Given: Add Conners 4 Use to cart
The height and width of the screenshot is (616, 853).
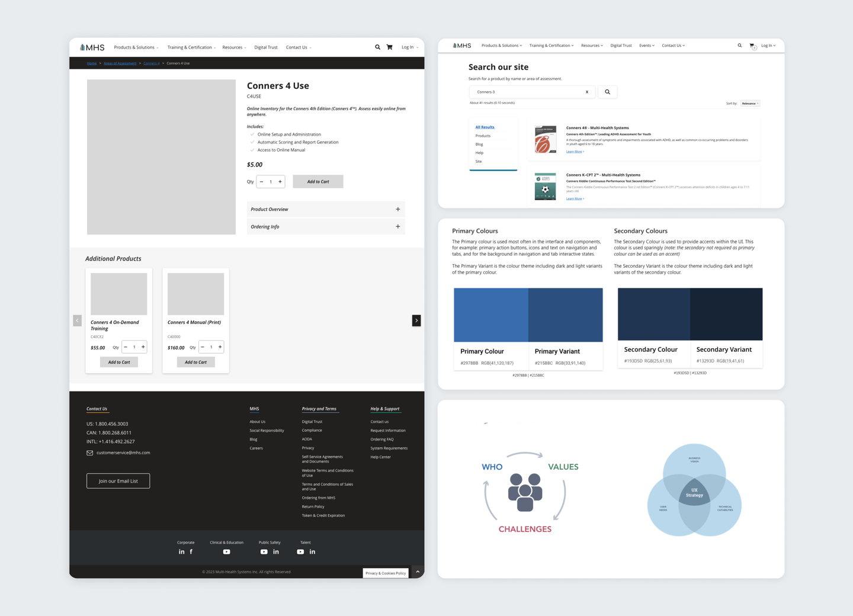Looking at the screenshot, I should coord(318,182).
